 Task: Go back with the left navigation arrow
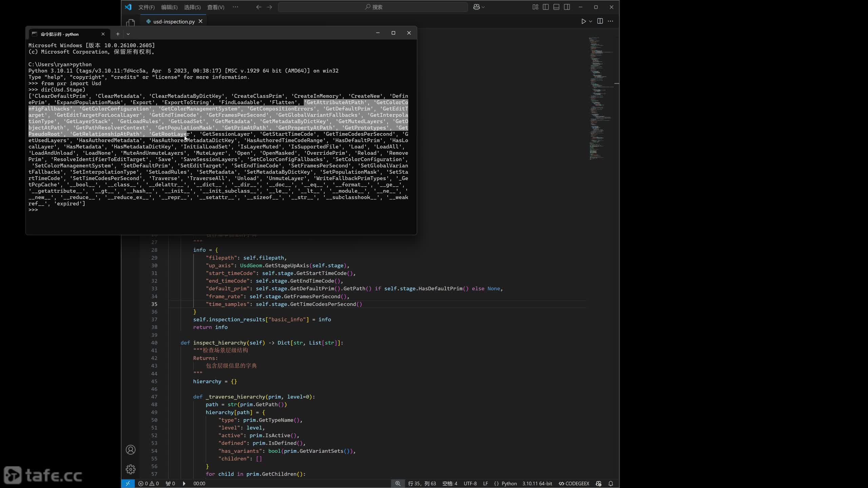[259, 7]
